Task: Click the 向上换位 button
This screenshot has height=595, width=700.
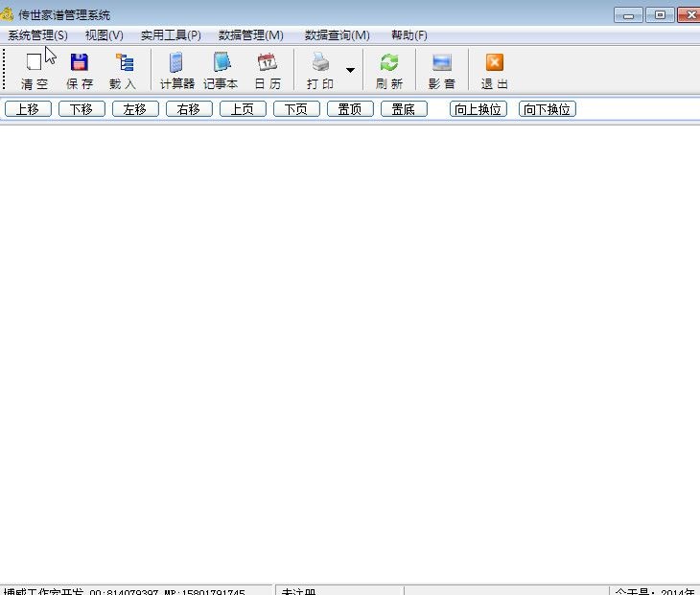Action: [478, 109]
